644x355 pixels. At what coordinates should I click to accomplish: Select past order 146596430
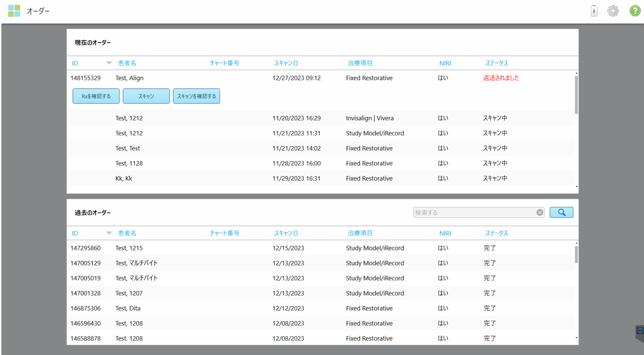pyautogui.click(x=321, y=323)
